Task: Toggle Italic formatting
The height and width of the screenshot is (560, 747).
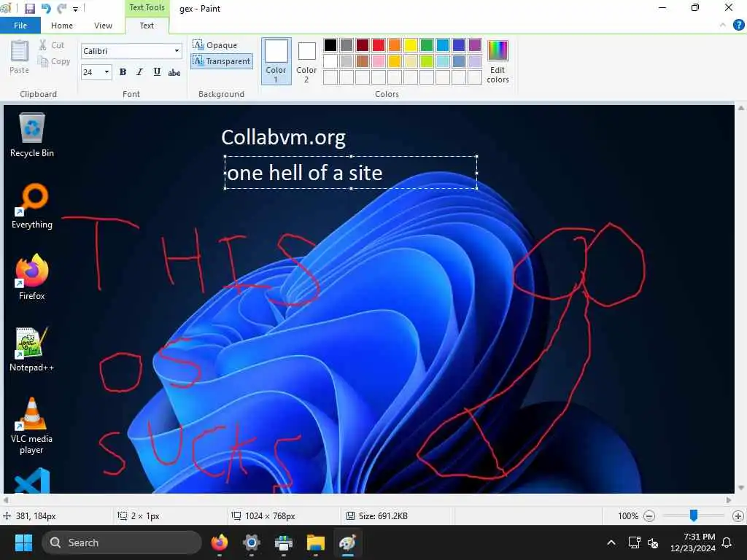Action: (x=139, y=72)
